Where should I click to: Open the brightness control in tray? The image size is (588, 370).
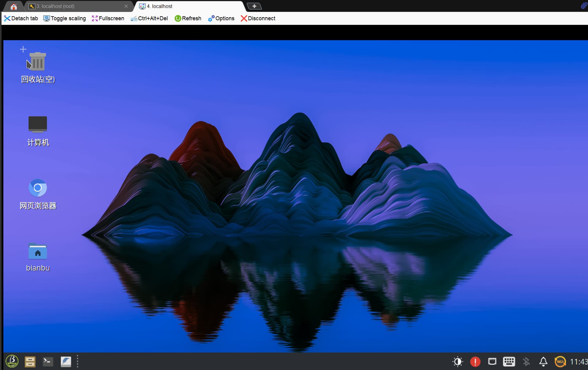(x=458, y=362)
